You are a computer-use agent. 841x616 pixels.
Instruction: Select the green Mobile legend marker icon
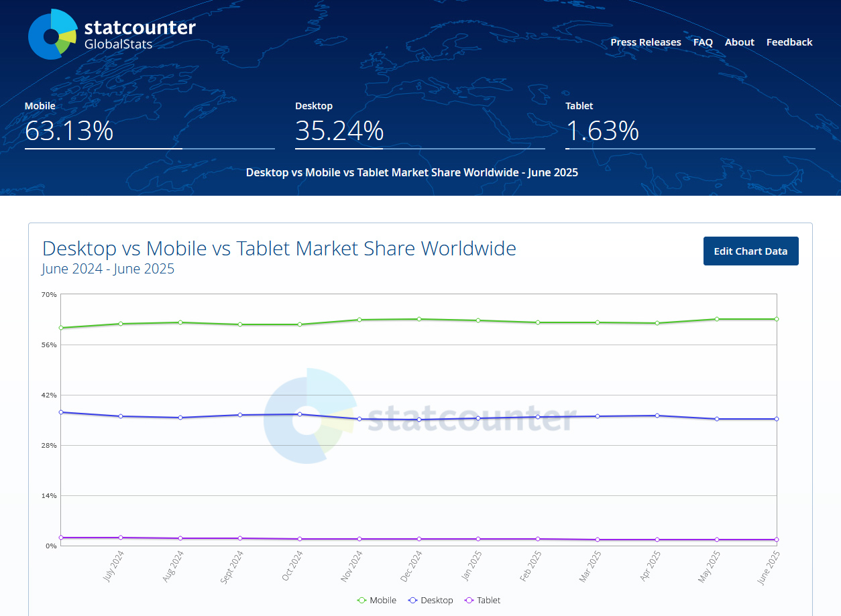coord(362,600)
